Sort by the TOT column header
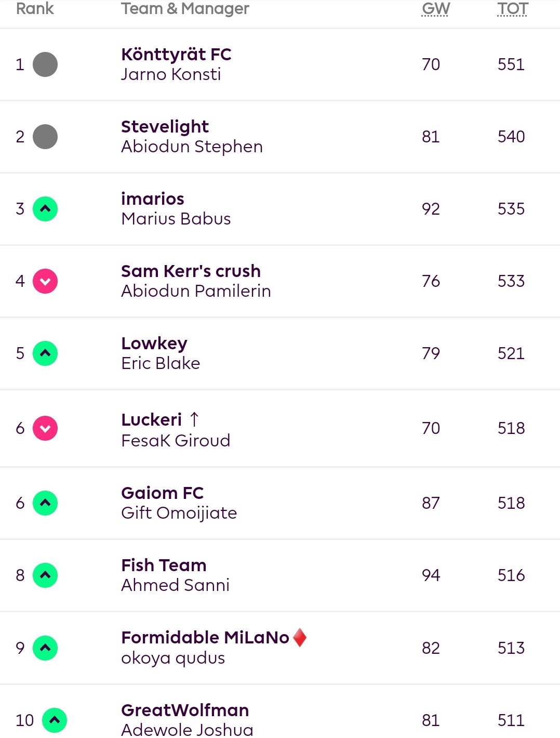Screen dimensions: 560x738 pos(512,9)
